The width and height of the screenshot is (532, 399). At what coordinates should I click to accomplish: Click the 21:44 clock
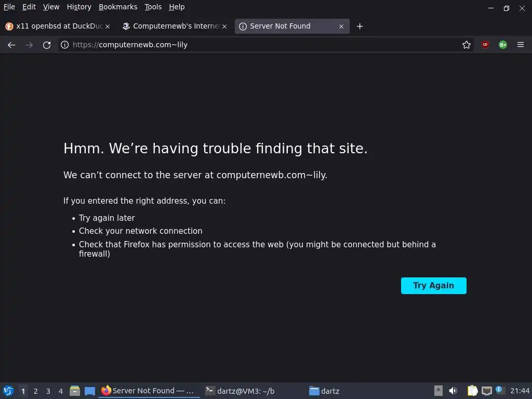click(x=520, y=391)
